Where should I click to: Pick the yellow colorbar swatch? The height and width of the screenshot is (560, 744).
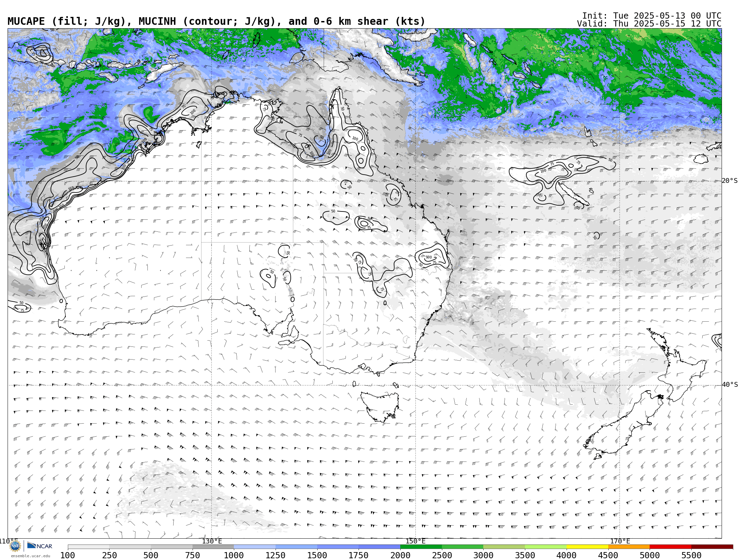[x=587, y=547]
